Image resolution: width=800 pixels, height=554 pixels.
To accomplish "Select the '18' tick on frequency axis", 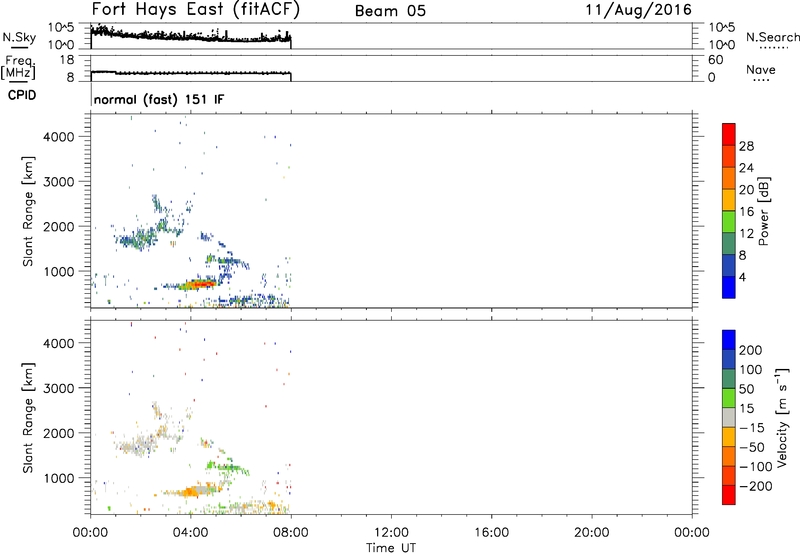I will pyautogui.click(x=66, y=60).
